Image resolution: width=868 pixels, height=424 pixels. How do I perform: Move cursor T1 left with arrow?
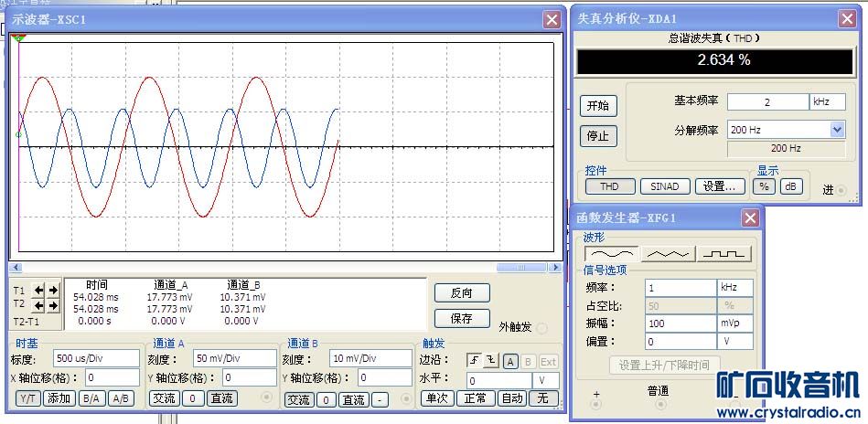pyautogui.click(x=39, y=291)
